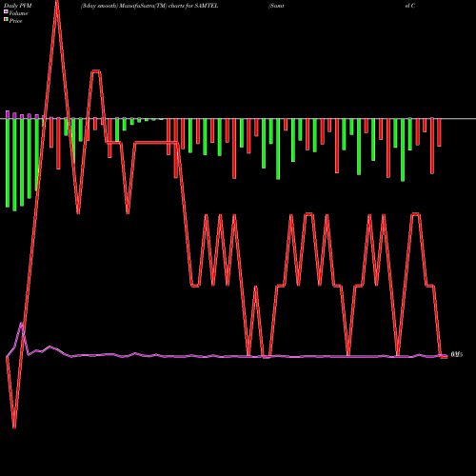
Task: Click the Daily PVM title text
Action: click(x=18, y=6)
